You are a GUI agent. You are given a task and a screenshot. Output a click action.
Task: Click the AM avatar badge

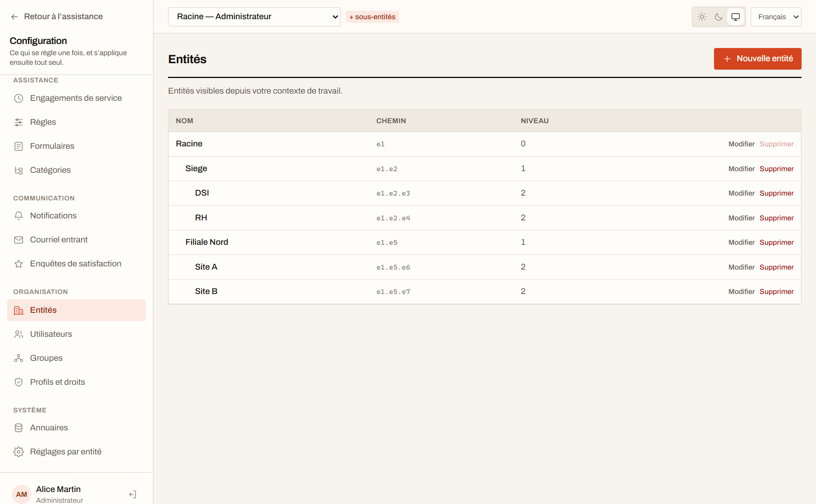tap(22, 494)
